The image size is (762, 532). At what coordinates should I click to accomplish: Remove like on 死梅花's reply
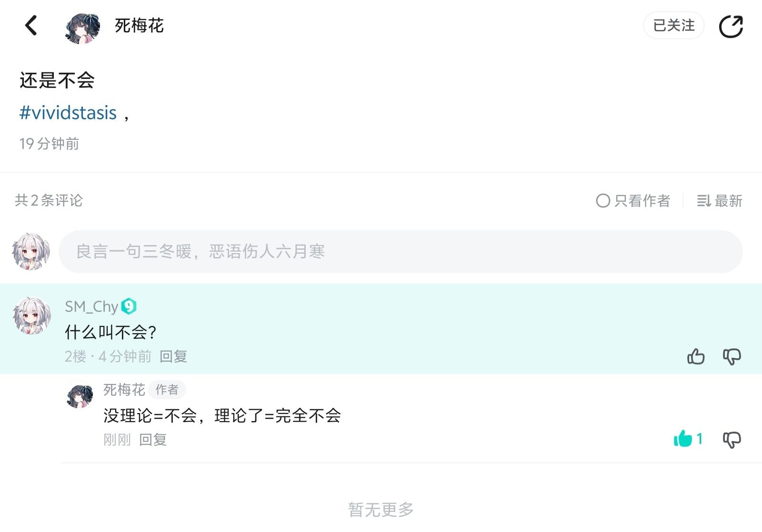[683, 439]
